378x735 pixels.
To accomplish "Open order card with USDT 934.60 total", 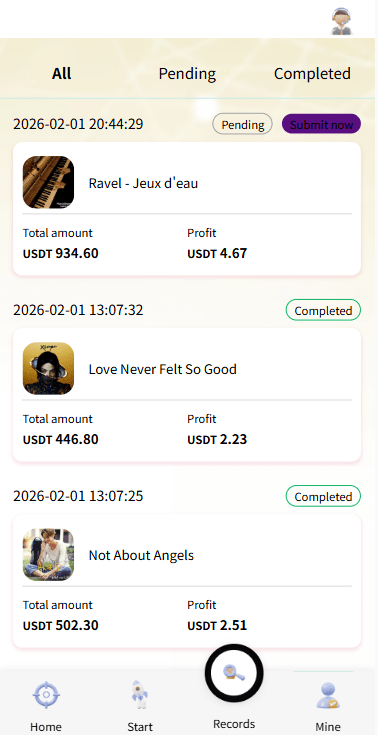I will (187, 209).
